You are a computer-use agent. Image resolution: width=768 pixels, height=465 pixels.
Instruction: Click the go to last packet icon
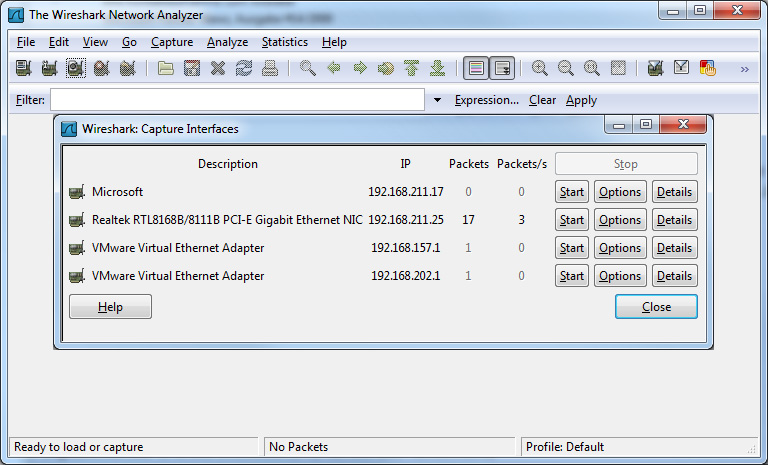tap(437, 68)
